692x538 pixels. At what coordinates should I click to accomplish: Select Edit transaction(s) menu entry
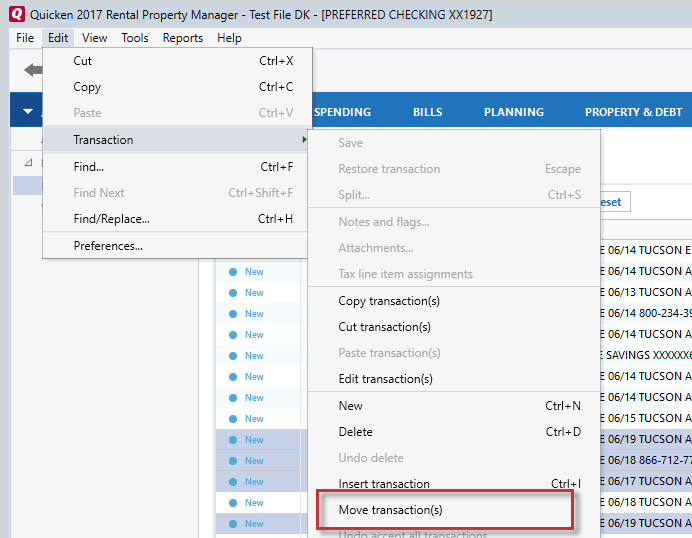click(385, 379)
